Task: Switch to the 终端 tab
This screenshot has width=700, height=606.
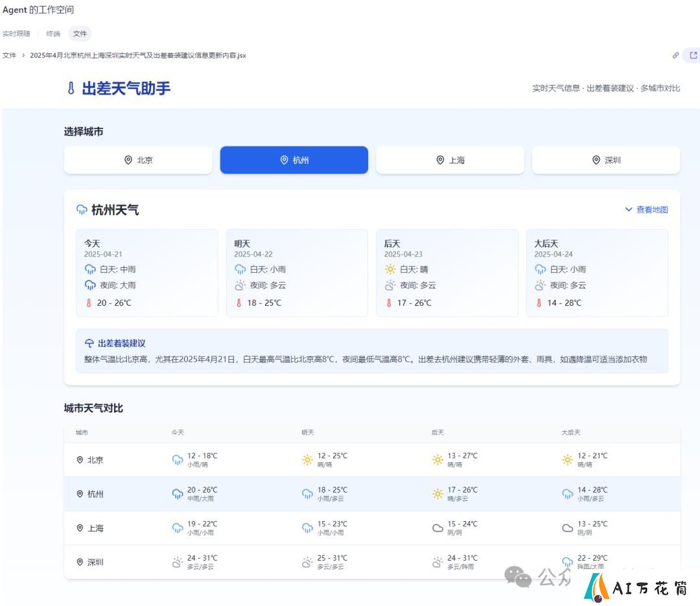Action: coord(53,34)
